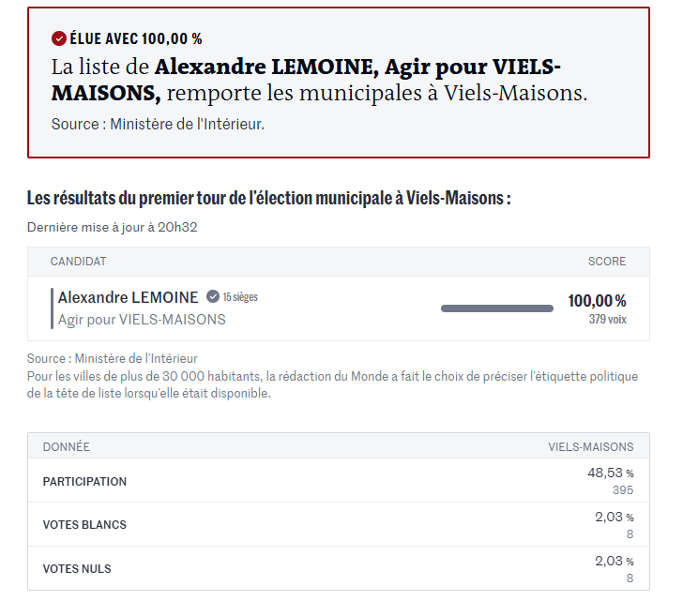698x616 pixels.
Task: Select the PARTICIPATION row label
Action: pos(84,481)
